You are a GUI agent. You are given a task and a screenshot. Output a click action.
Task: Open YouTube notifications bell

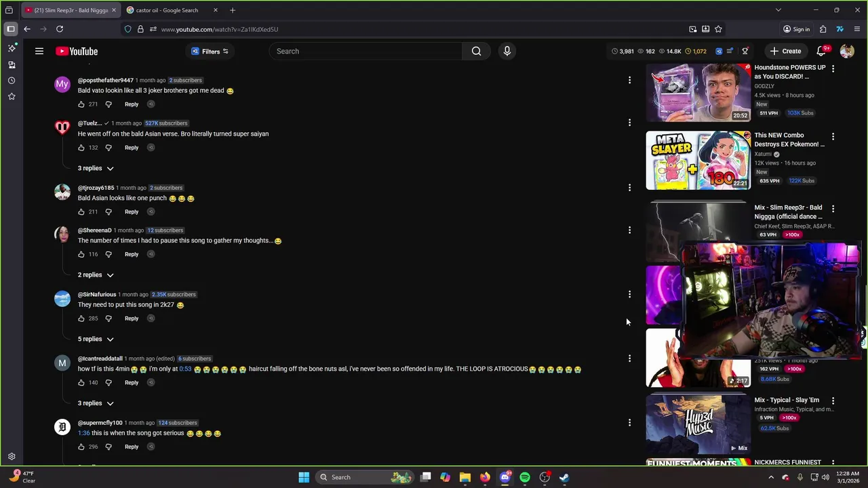click(x=822, y=51)
